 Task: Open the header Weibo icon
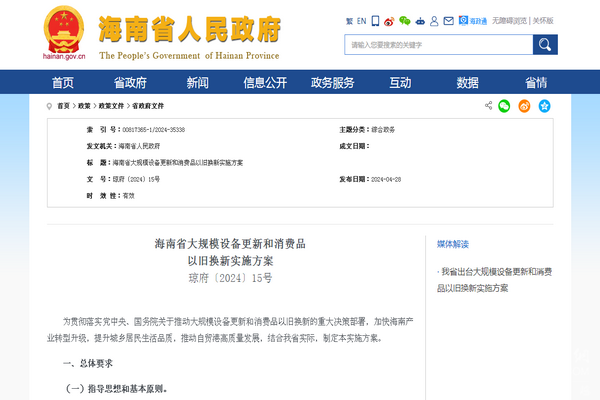click(389, 20)
